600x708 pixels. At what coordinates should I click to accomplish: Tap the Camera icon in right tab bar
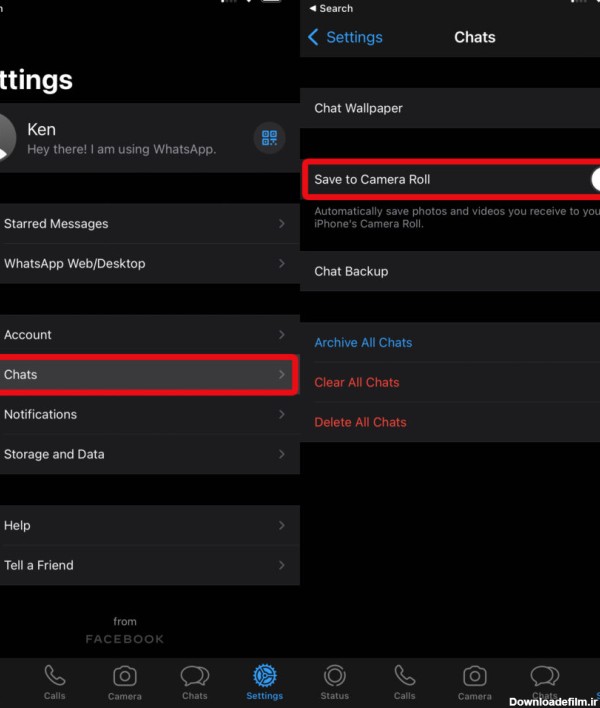(475, 677)
